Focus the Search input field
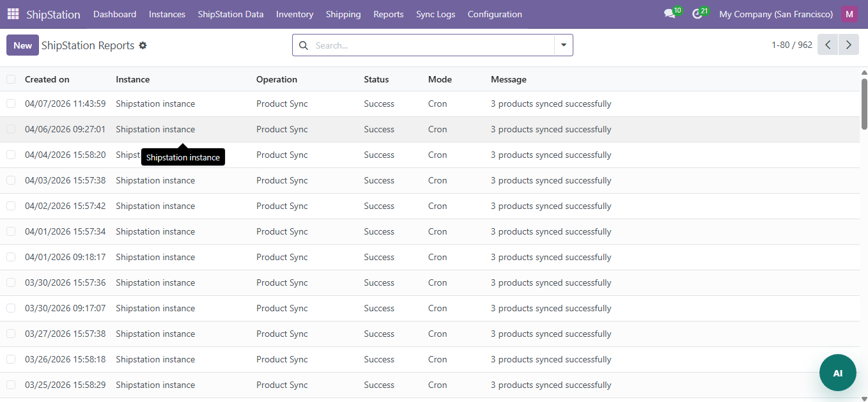The height and width of the screenshot is (402, 868). click(431, 45)
